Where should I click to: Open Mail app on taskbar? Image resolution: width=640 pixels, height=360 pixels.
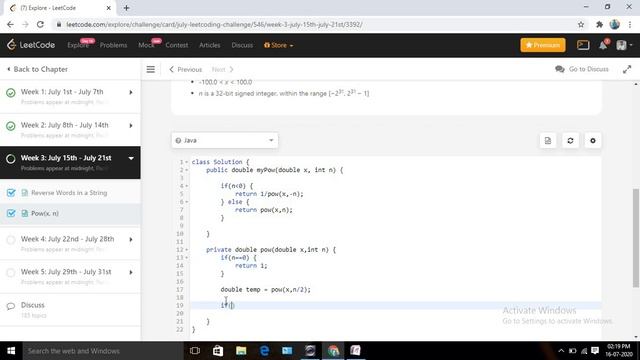287,351
